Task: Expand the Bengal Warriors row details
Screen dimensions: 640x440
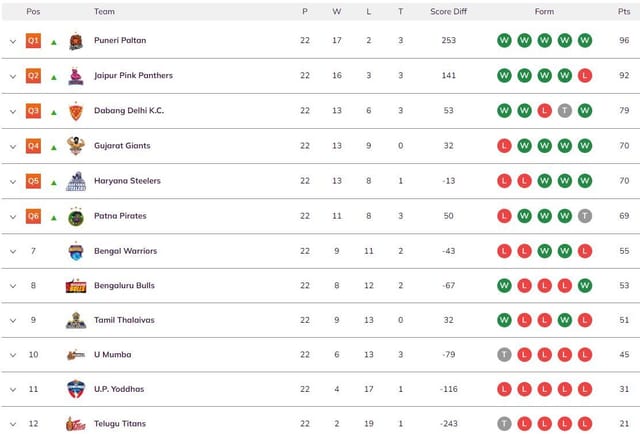Action: click(13, 251)
